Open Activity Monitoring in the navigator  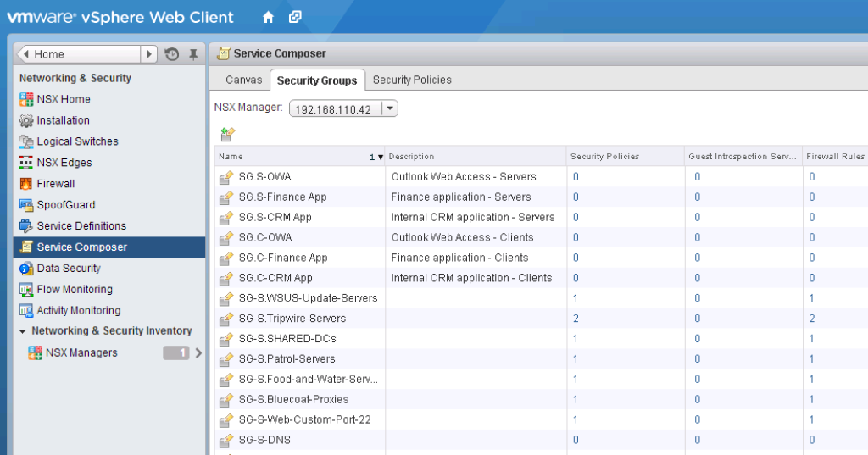pos(79,310)
